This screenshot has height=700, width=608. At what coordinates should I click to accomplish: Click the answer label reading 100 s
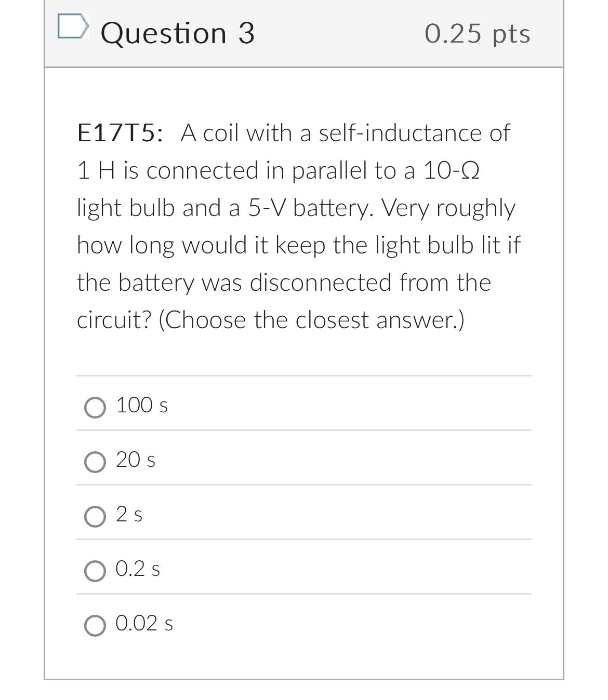(141, 406)
